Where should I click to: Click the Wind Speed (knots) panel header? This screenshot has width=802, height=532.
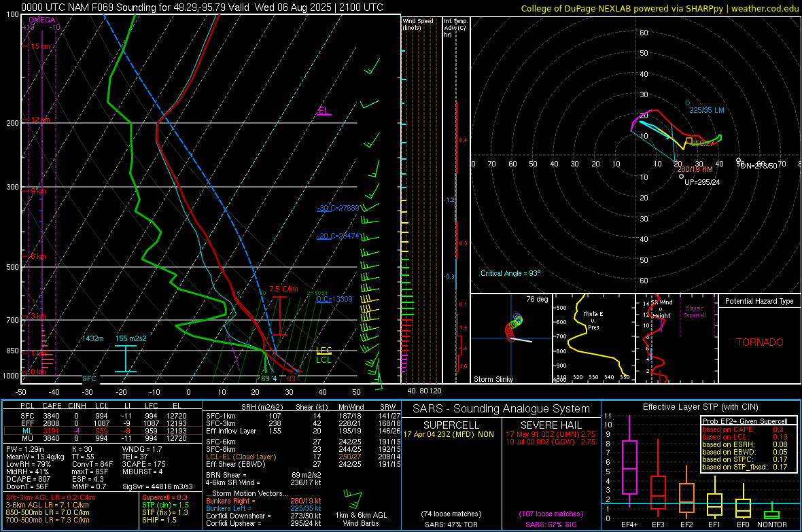(x=418, y=24)
